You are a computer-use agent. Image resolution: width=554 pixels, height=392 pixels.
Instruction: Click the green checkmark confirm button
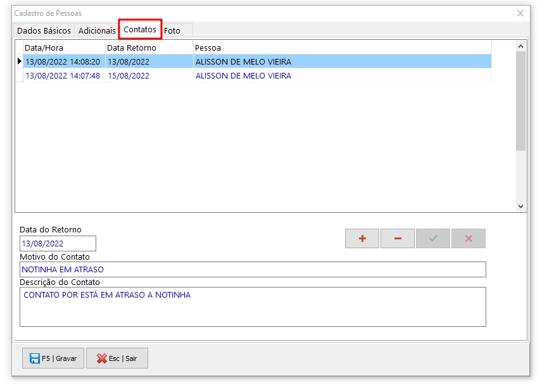pos(433,239)
